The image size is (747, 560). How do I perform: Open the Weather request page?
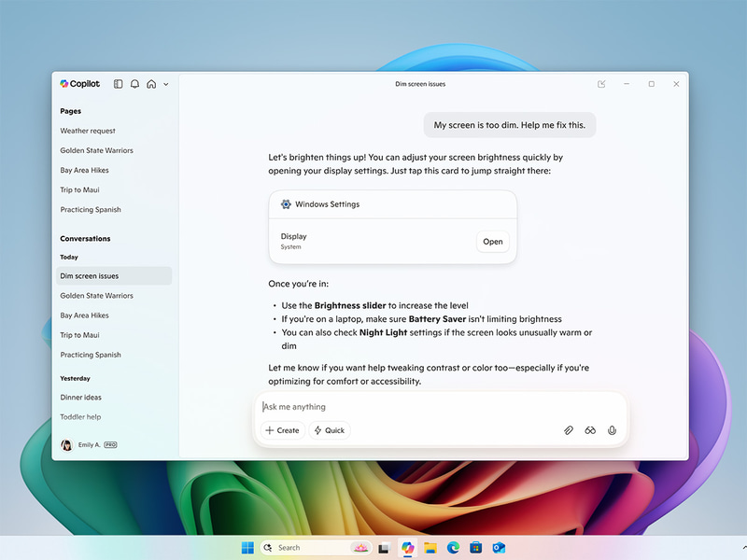pos(88,131)
